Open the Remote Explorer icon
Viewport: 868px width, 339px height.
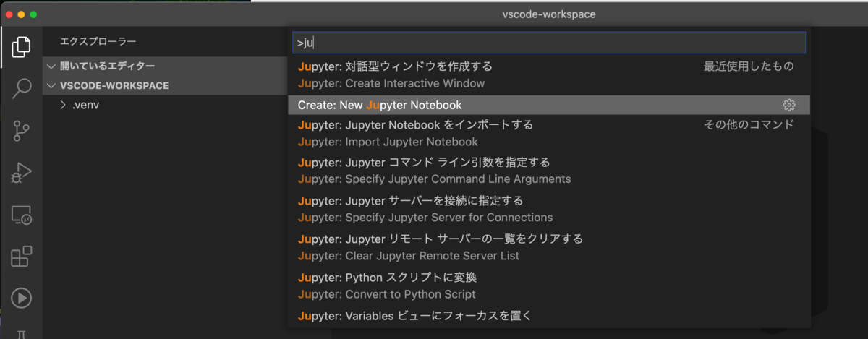point(21,215)
